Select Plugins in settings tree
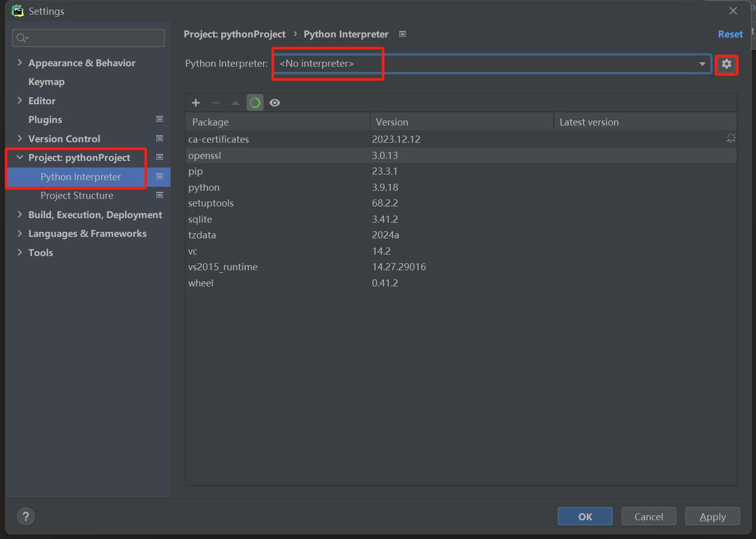The height and width of the screenshot is (539, 756). tap(46, 119)
